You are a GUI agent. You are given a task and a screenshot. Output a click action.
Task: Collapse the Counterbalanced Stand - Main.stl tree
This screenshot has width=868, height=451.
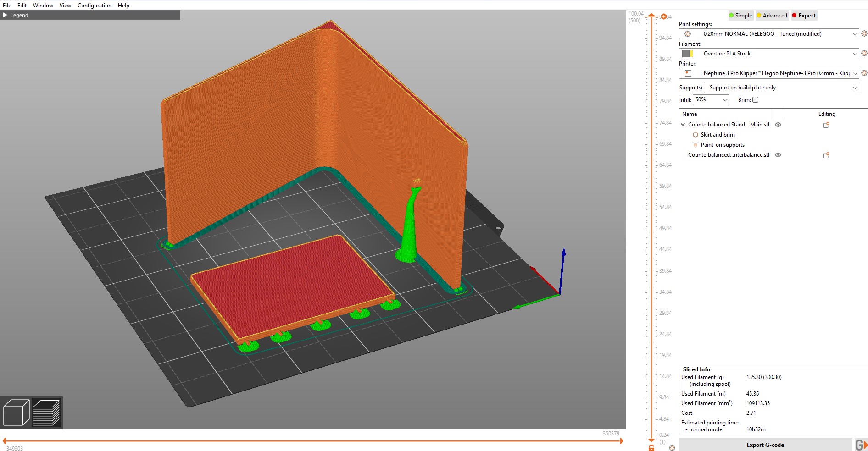pyautogui.click(x=683, y=125)
